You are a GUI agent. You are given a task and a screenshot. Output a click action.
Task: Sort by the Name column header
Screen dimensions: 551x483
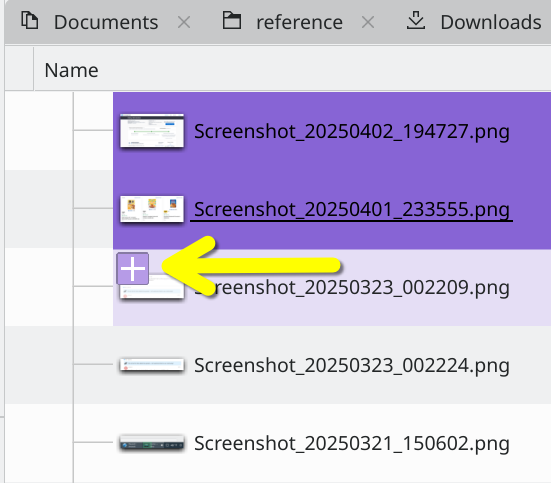71,70
